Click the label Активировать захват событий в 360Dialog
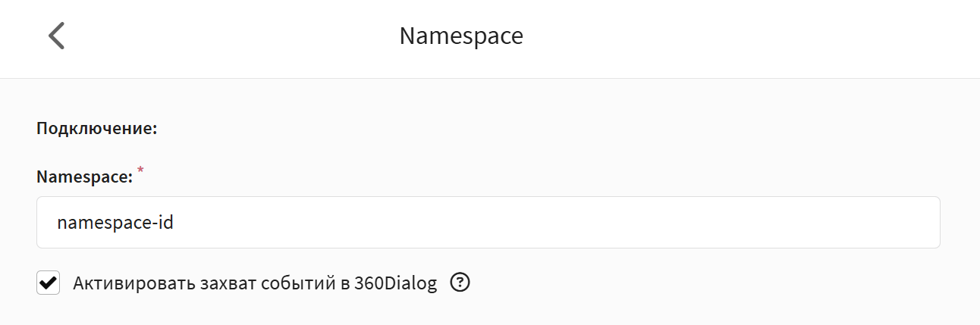 click(256, 284)
